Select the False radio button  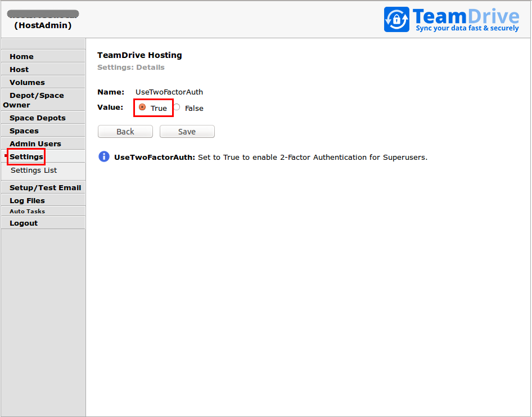click(x=177, y=107)
